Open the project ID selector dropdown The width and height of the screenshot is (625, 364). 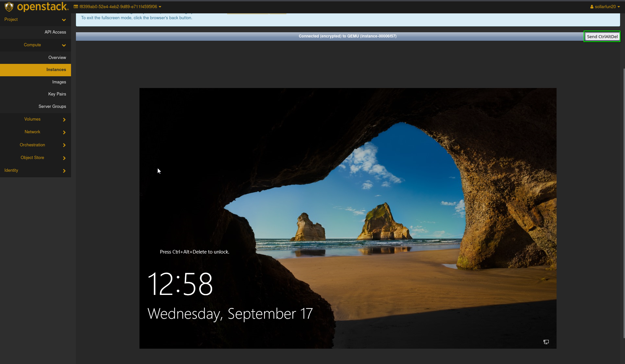pos(117,7)
